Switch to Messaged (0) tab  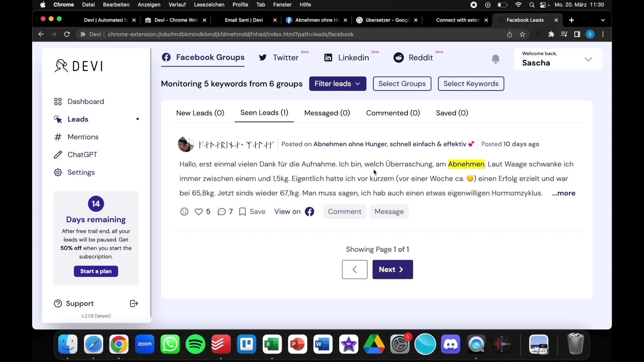click(327, 113)
